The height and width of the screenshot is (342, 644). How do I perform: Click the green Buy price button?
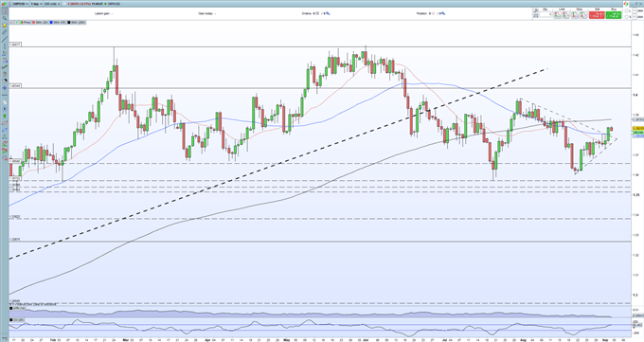coord(614,15)
